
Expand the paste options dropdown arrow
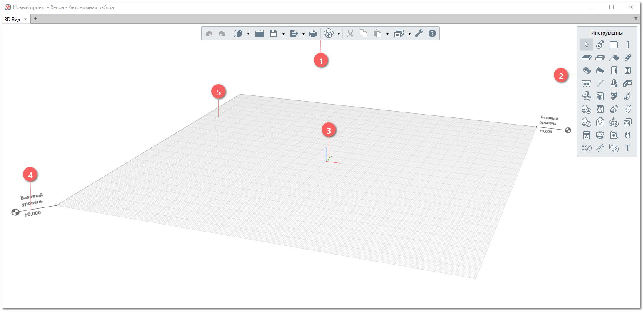coord(387,34)
